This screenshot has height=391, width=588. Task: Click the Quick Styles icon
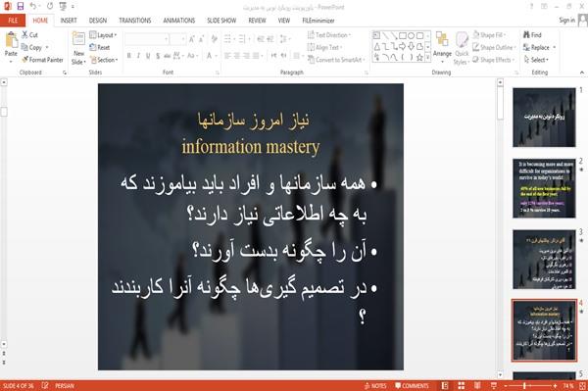click(x=462, y=40)
